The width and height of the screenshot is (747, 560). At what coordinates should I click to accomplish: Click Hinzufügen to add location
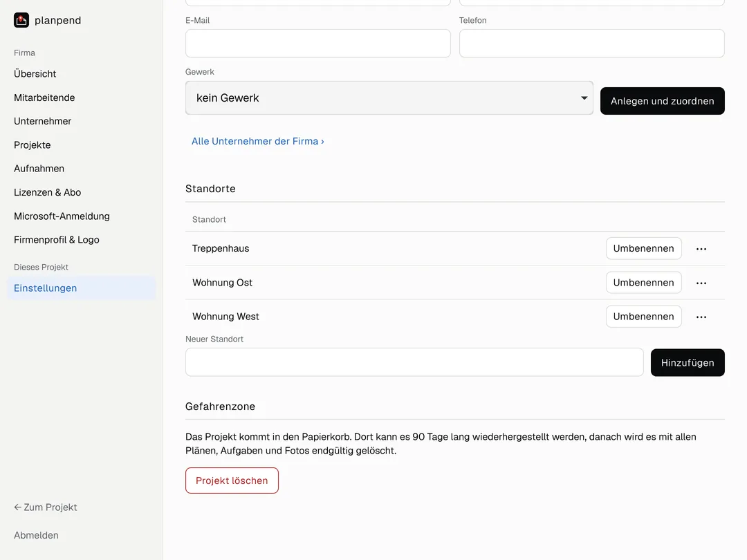click(x=688, y=363)
